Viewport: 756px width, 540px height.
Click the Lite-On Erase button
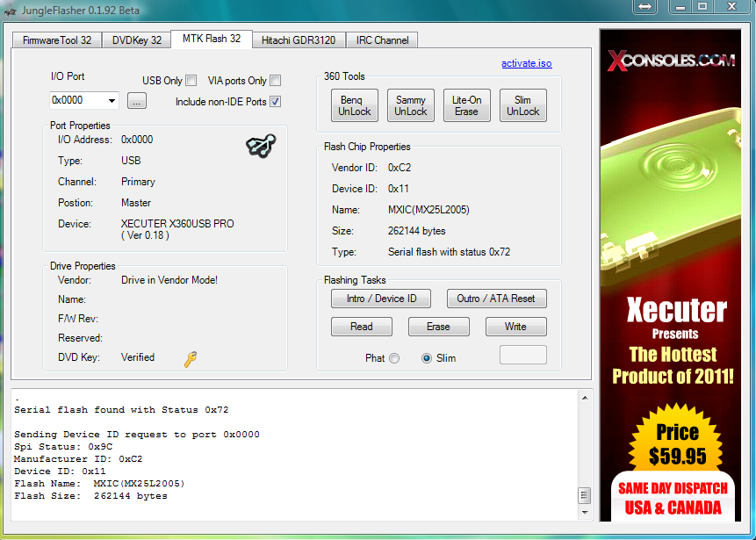[x=467, y=105]
